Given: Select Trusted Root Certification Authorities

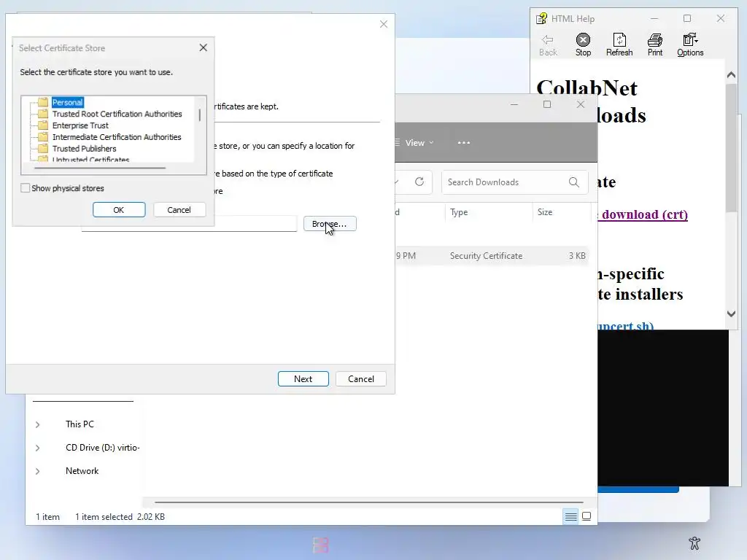Looking at the screenshot, I should 117,114.
